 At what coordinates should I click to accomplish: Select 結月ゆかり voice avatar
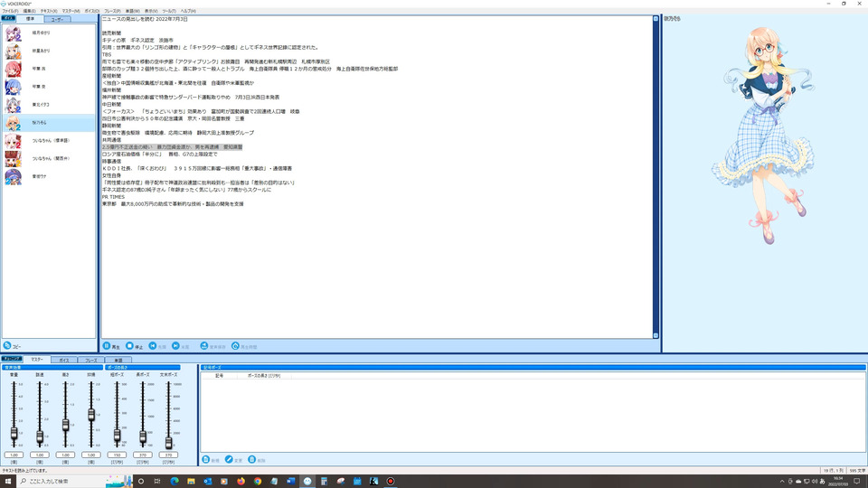[x=13, y=33]
